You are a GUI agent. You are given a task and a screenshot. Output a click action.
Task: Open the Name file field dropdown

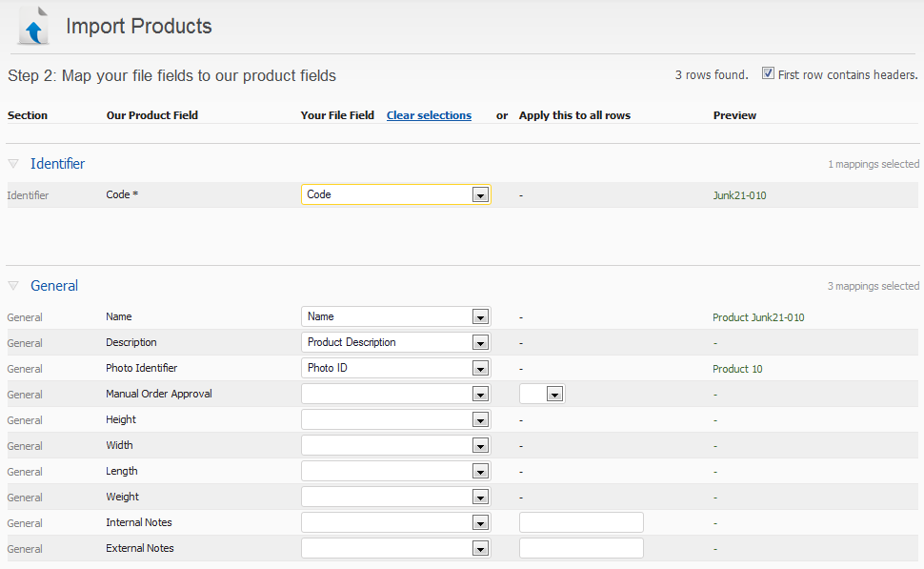coord(396,316)
